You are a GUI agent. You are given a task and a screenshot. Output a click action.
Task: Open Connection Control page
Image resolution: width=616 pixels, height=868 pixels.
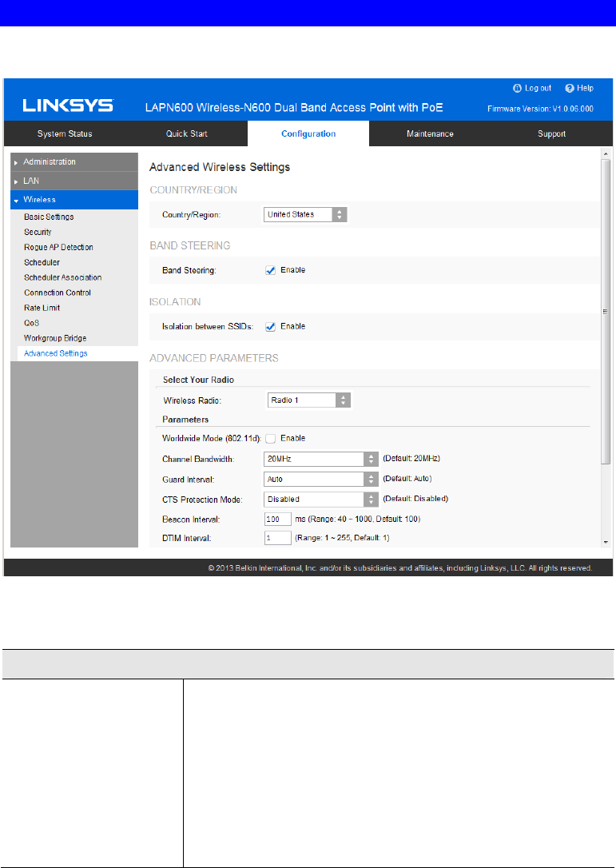coord(58,293)
